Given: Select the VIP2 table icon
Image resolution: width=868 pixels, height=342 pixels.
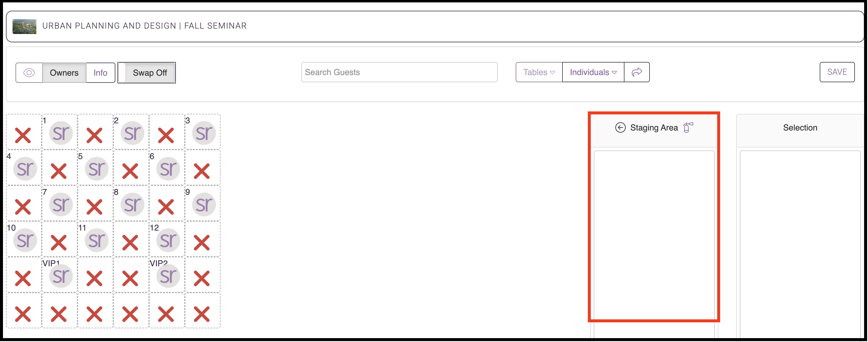Looking at the screenshot, I should [x=168, y=276].
